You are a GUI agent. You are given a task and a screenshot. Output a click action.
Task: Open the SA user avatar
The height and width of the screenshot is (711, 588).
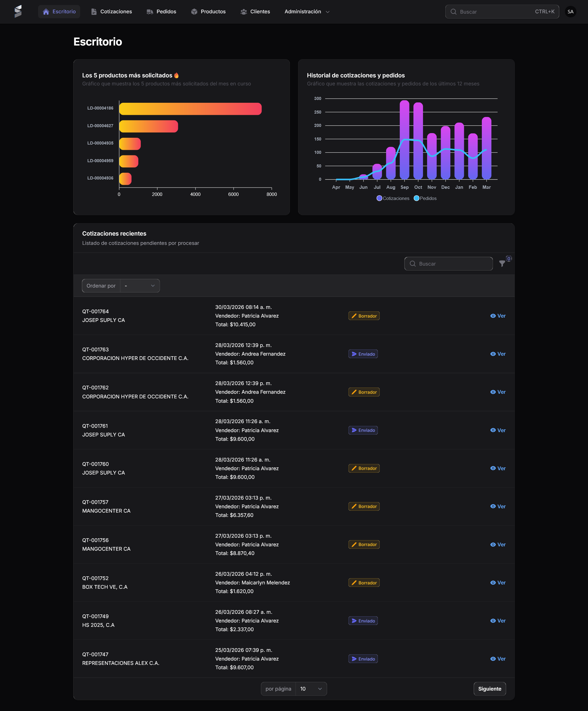pyautogui.click(x=570, y=11)
